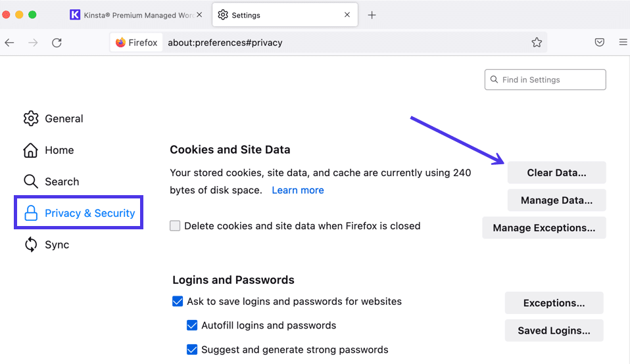
Task: Toggle Suggest and generate strong passwords
Action: pos(192,350)
